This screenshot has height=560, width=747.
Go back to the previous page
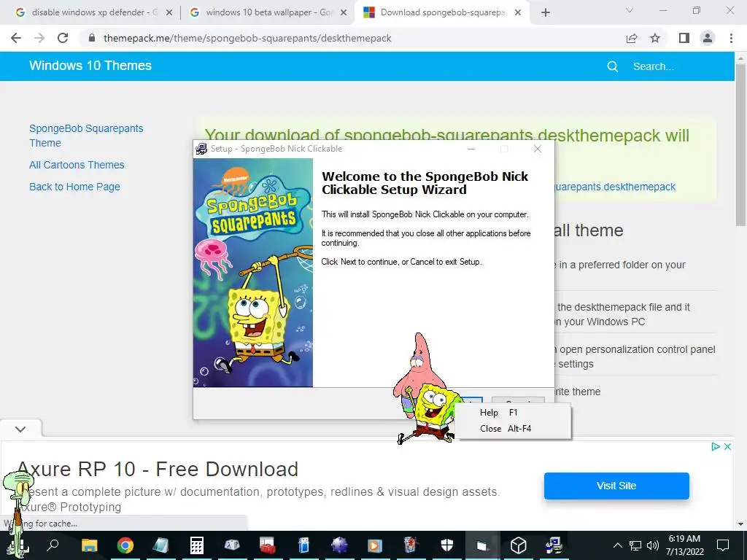point(16,38)
